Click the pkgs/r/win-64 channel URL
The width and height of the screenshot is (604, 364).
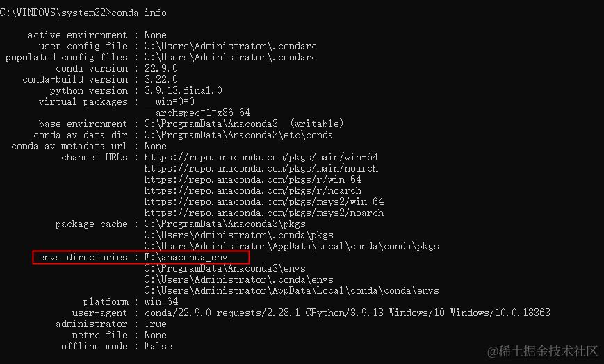[253, 179]
